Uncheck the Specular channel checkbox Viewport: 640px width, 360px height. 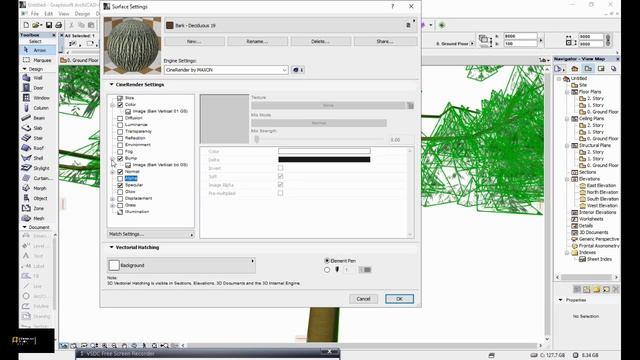tap(120, 185)
